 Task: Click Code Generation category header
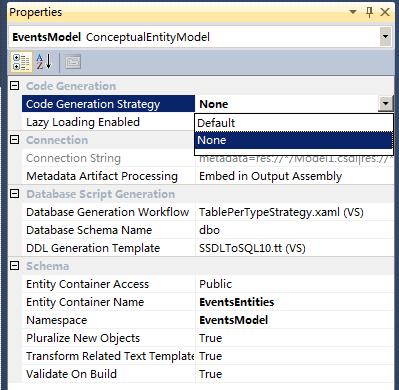pos(71,86)
